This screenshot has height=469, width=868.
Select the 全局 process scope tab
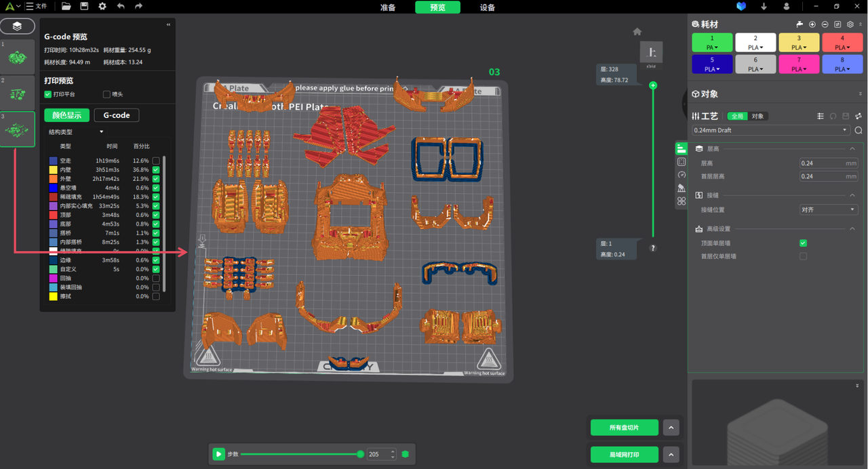click(737, 117)
